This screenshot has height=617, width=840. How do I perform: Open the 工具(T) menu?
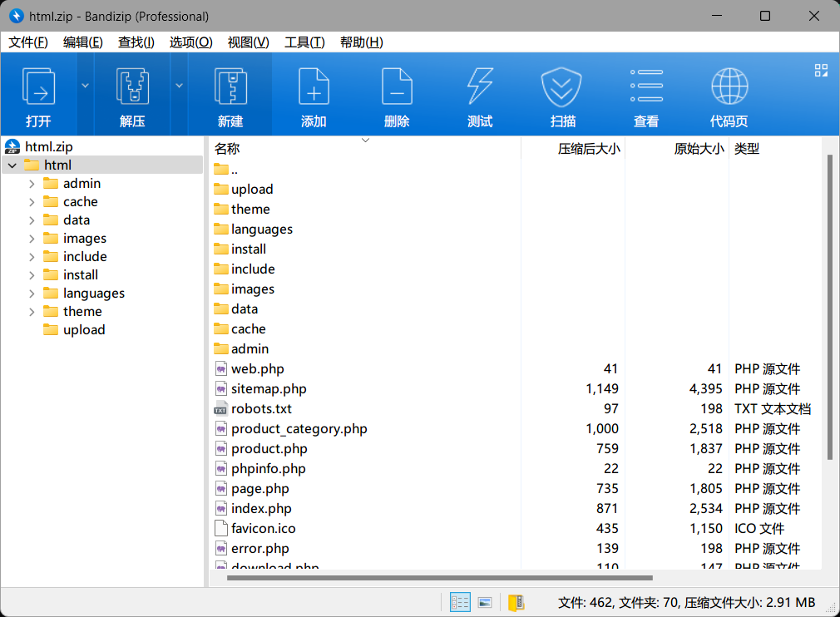[x=304, y=42]
